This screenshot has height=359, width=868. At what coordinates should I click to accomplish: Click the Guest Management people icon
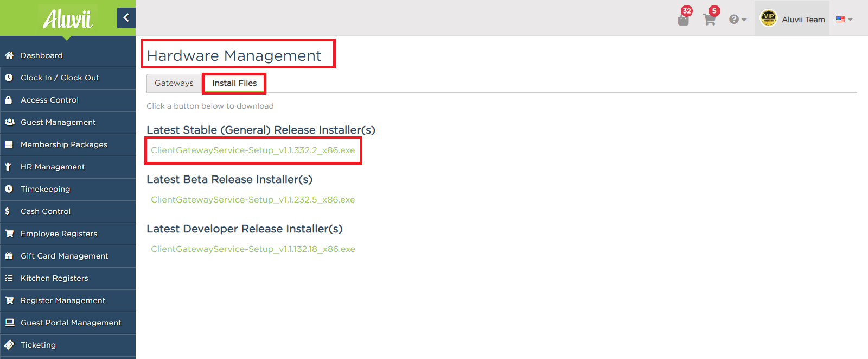point(9,122)
